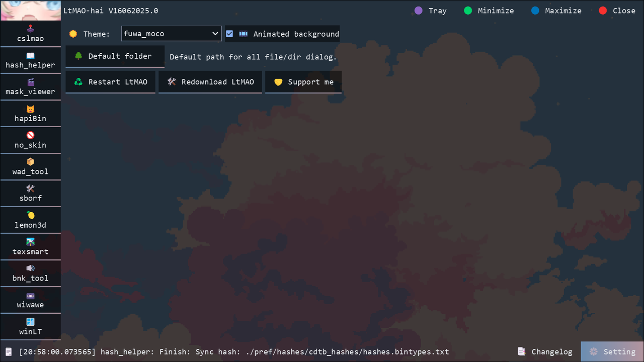Toggle the Animated background checkbox
This screenshot has width=644, height=362.
229,34
